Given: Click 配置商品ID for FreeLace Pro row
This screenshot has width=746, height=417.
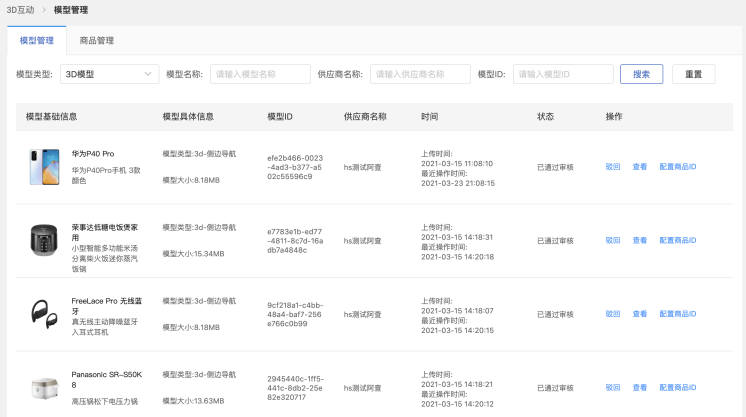Looking at the screenshot, I should (677, 314).
